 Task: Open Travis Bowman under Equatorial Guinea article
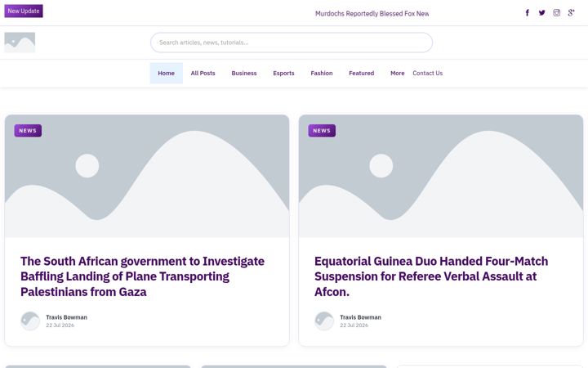pos(360,317)
